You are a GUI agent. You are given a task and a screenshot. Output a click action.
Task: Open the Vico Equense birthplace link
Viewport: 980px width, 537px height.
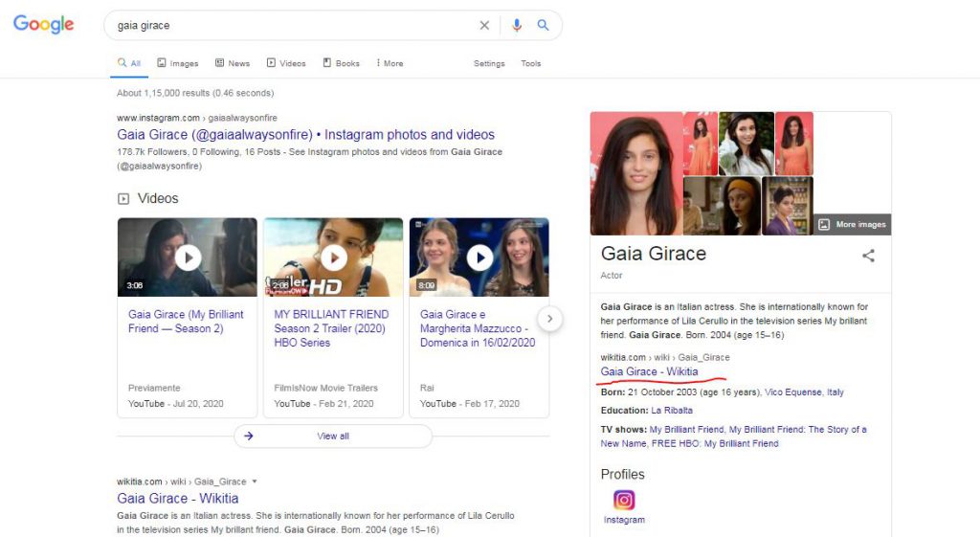coord(793,392)
